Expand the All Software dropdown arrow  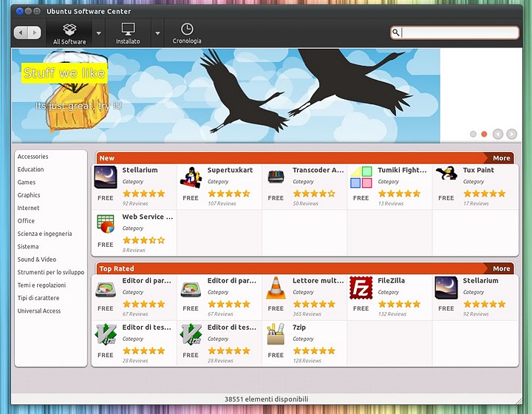tap(99, 33)
